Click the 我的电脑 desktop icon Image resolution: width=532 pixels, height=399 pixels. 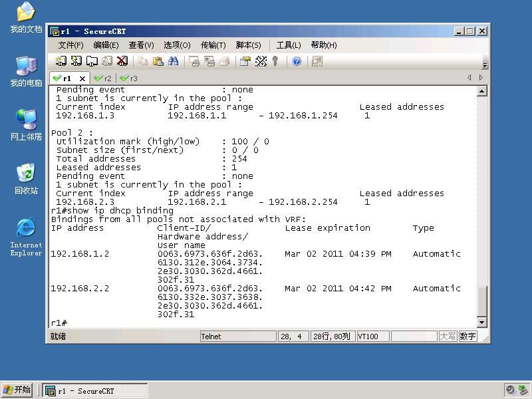coord(26,71)
